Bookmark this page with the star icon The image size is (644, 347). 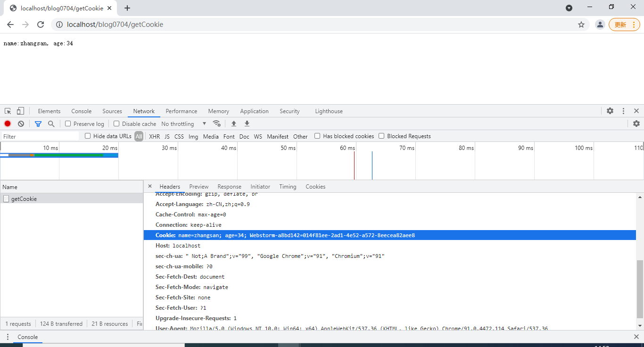pos(581,25)
